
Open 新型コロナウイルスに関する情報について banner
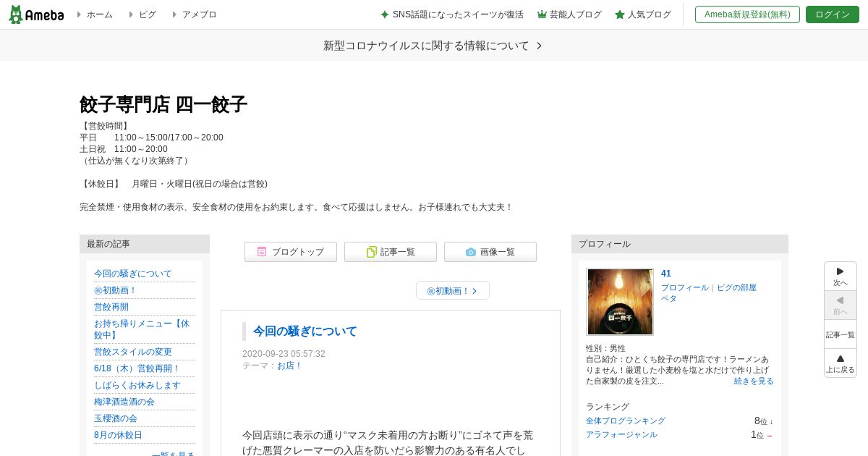click(x=433, y=46)
